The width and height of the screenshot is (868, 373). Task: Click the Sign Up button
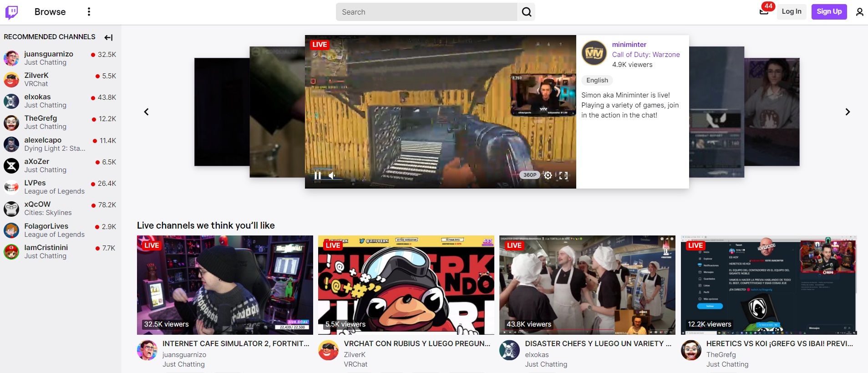(829, 11)
